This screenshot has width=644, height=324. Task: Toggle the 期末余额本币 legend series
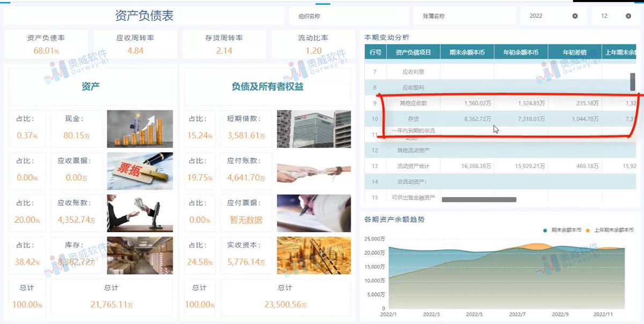pos(562,230)
